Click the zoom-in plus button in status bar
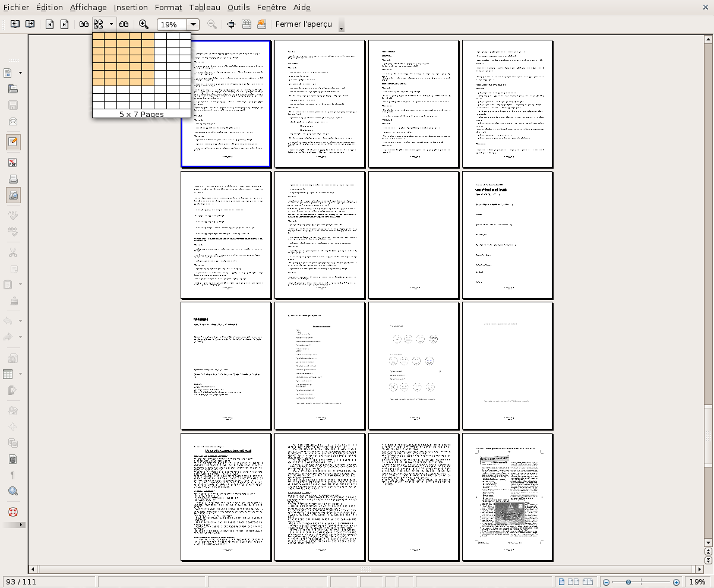714x588 pixels. pos(676,582)
